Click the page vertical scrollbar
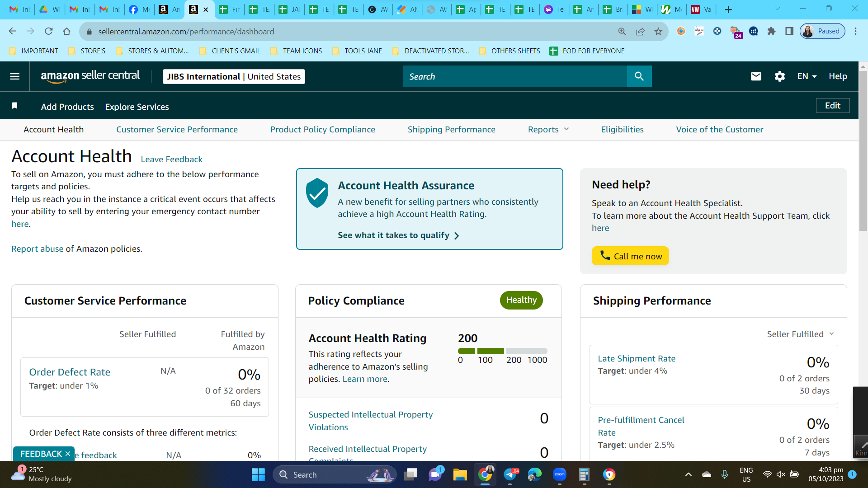Image resolution: width=868 pixels, height=488 pixels. pyautogui.click(x=863, y=151)
